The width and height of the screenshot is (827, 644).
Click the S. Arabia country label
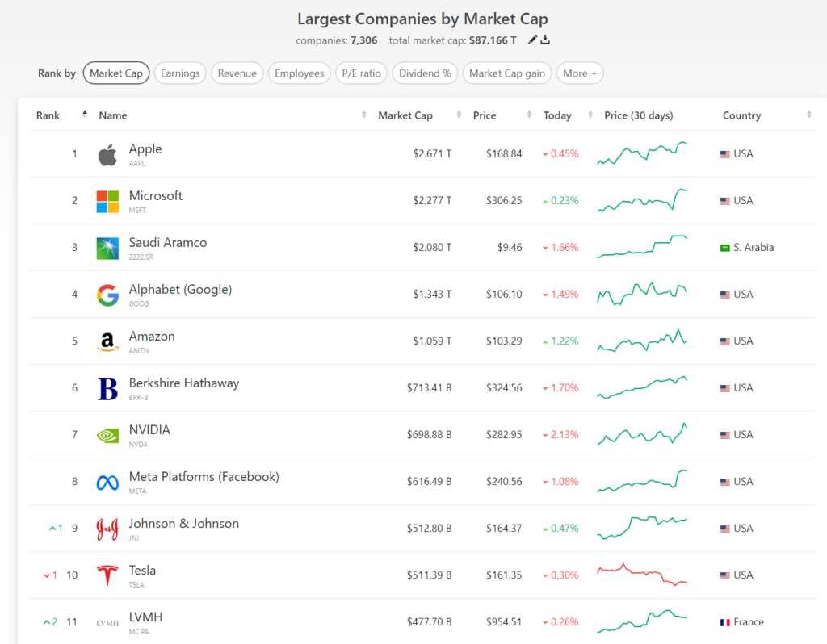pos(754,248)
